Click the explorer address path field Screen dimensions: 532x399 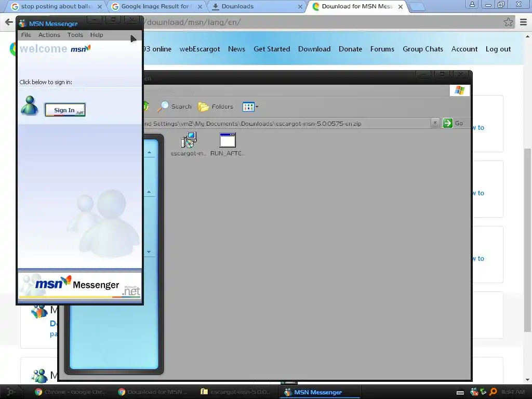(287, 124)
